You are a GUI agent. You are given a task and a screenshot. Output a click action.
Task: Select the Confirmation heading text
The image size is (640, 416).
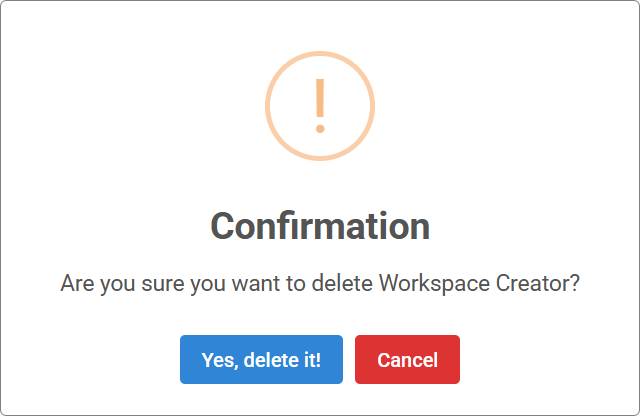point(320,226)
